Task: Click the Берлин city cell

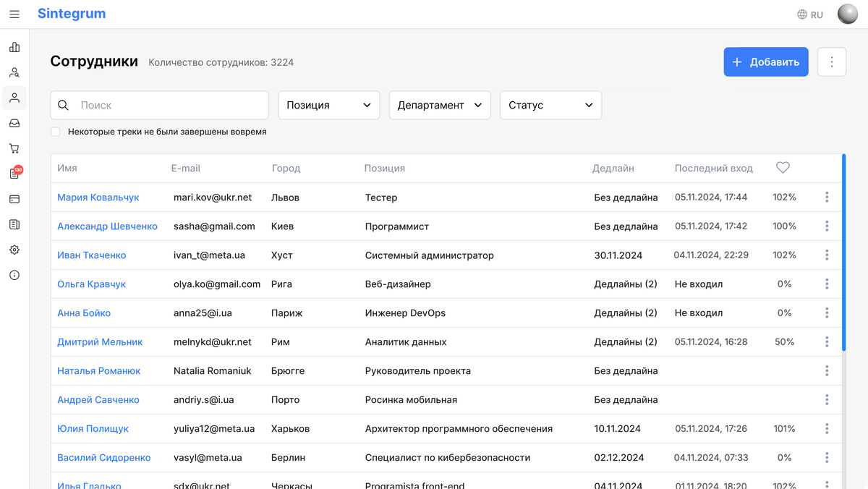Action: coord(288,457)
